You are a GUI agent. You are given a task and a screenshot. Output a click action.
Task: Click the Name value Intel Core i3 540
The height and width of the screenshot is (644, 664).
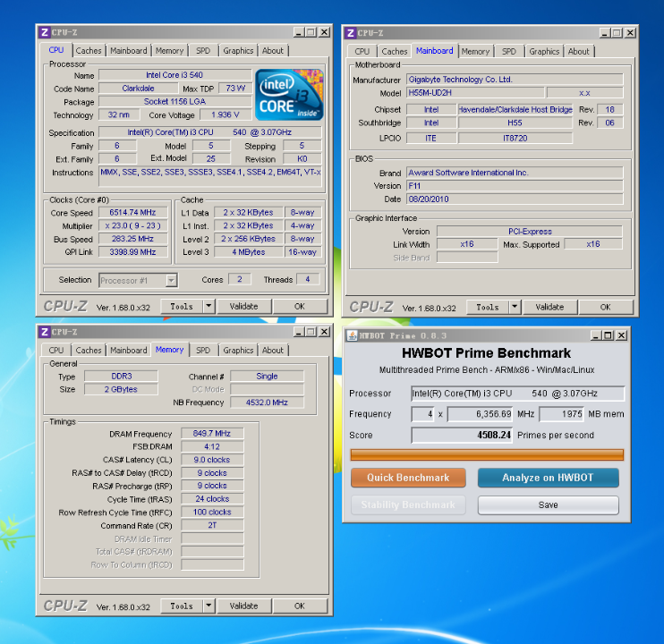(x=175, y=75)
